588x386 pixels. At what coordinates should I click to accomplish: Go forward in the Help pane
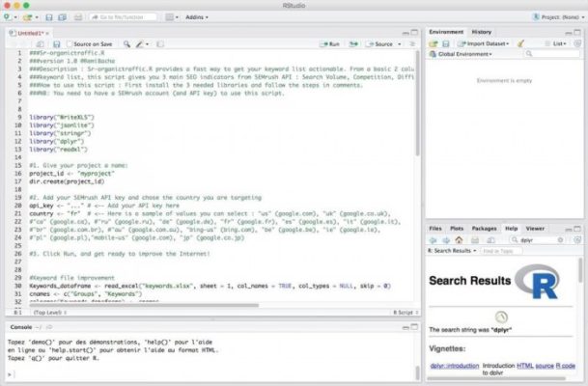pyautogui.click(x=446, y=240)
